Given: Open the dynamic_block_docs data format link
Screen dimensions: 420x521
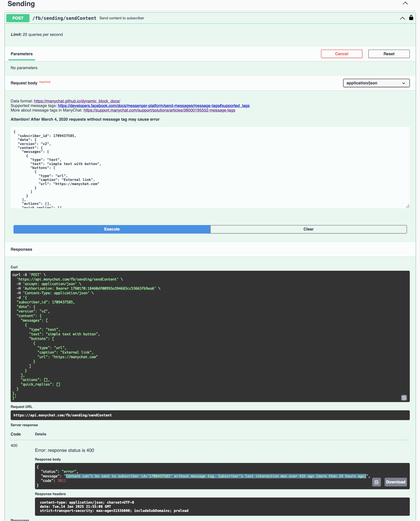Looking at the screenshot, I should pos(77,101).
